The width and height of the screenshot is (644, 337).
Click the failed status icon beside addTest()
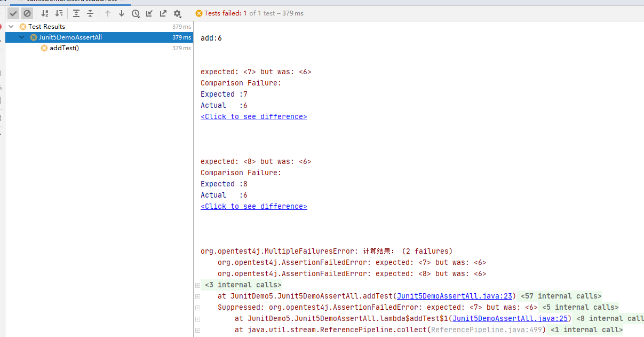point(44,48)
